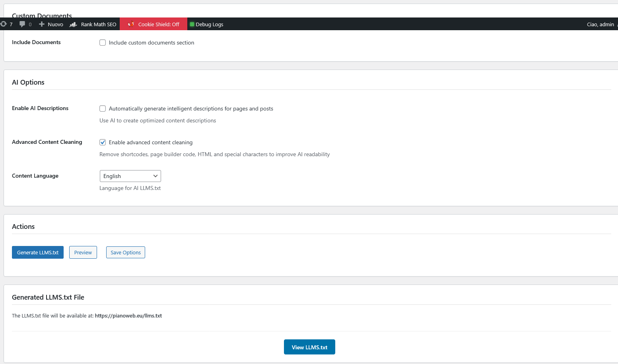Click the Preview button

(83, 252)
